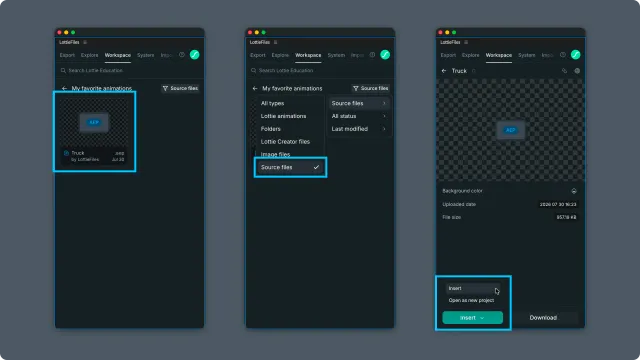Switch to Export tab in right window

click(x=448, y=55)
